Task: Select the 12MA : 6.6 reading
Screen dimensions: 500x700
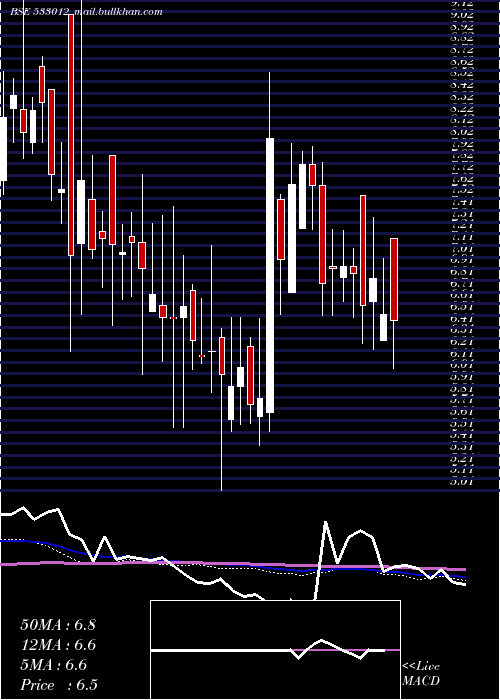Action: point(58,645)
